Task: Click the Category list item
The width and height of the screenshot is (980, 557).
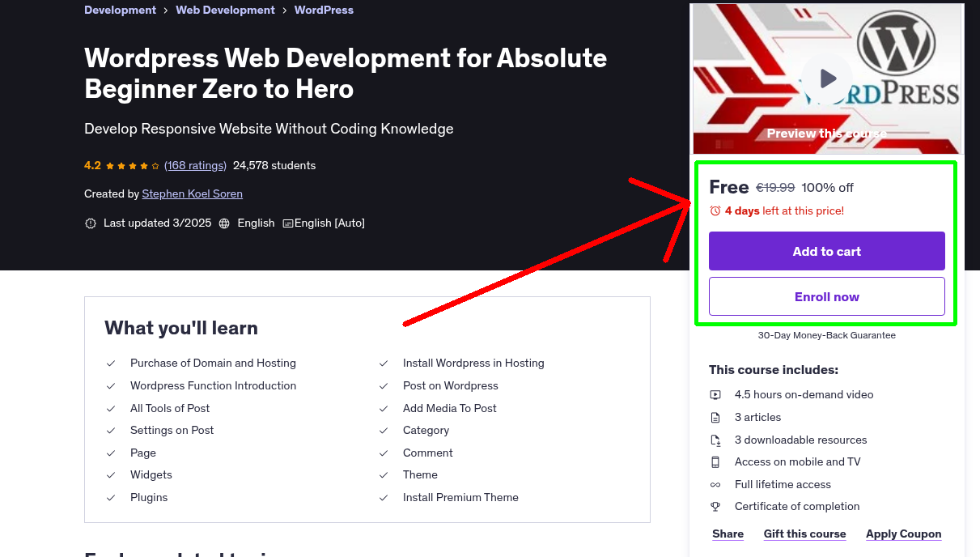Action: 426,431
